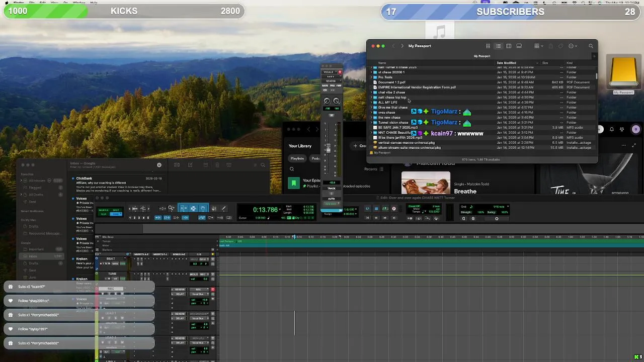
Task: Expand the vvss chase folder
Action: click(371, 113)
